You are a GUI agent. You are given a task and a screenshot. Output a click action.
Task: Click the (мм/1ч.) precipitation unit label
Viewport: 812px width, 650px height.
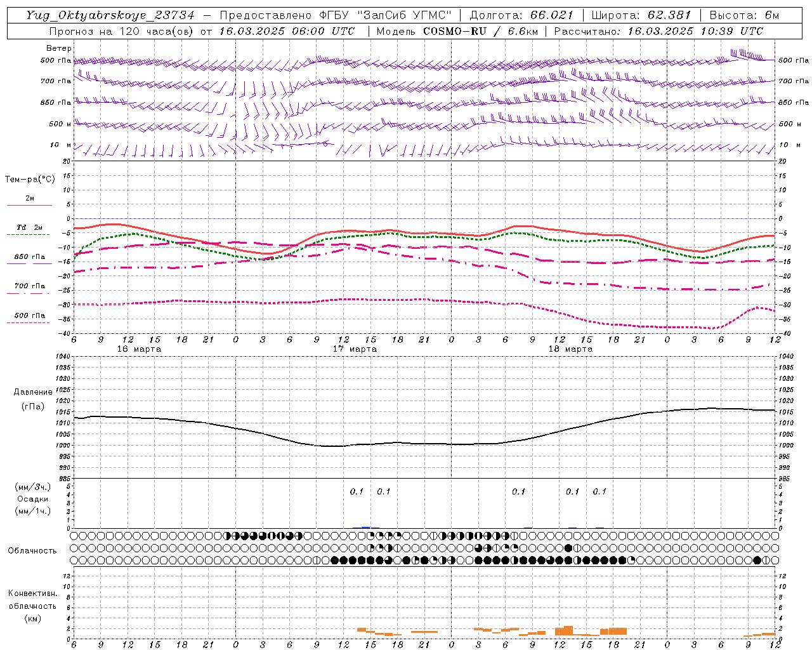pos(33,510)
